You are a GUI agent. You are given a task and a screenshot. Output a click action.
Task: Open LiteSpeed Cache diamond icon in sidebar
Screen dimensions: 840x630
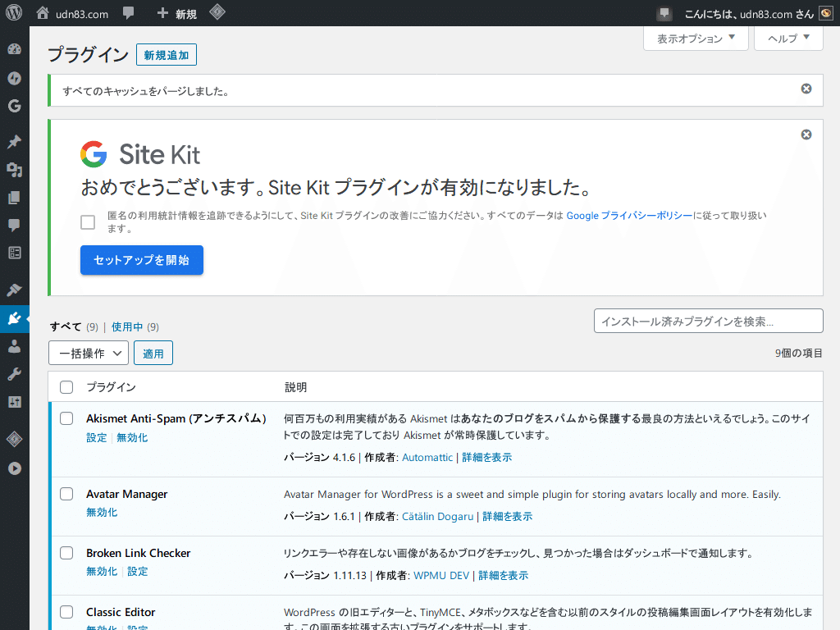tap(15, 440)
